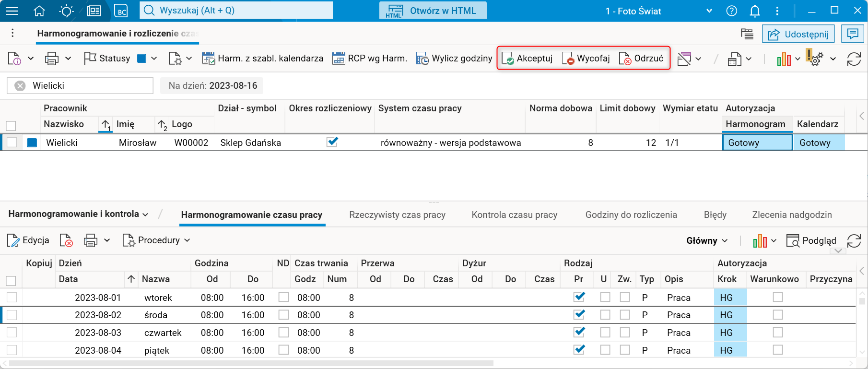Switch to Harmonogramowanie czasu pracy tab
The image size is (868, 369).
point(252,215)
